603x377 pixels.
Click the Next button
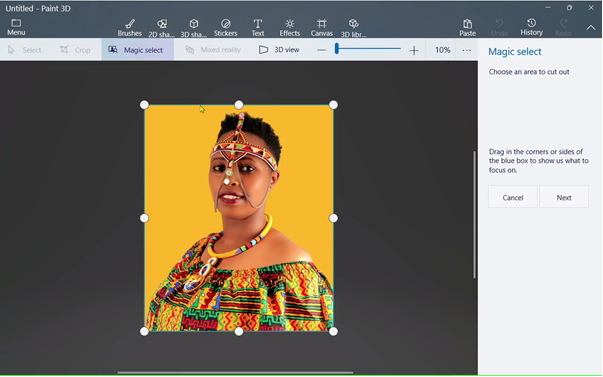[564, 197]
